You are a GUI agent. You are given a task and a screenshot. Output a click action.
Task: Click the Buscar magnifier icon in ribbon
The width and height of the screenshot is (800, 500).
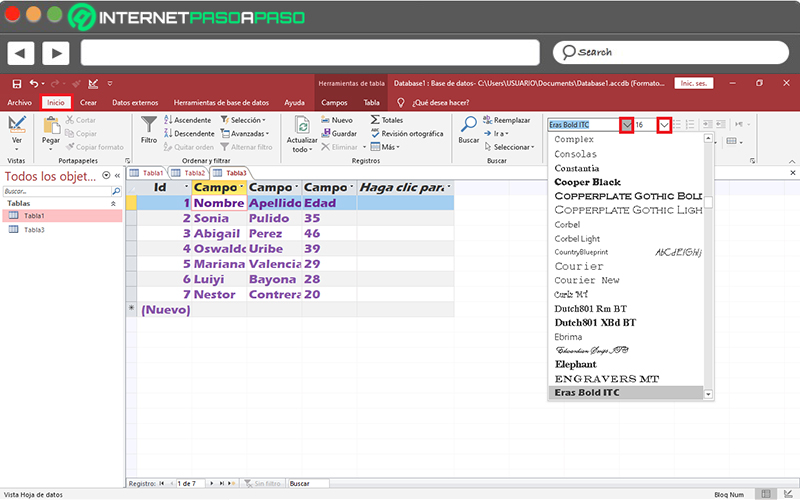pos(468,124)
